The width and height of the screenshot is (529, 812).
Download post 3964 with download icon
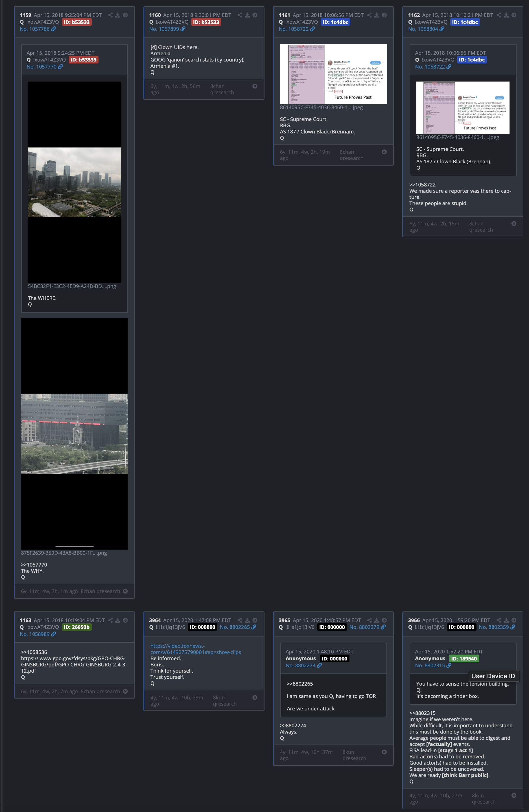coord(248,620)
